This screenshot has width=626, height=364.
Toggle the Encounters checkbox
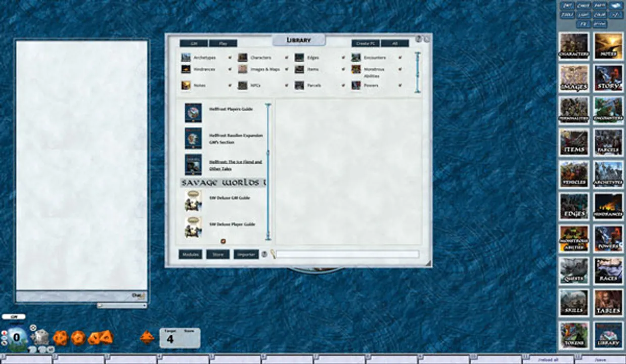400,58
